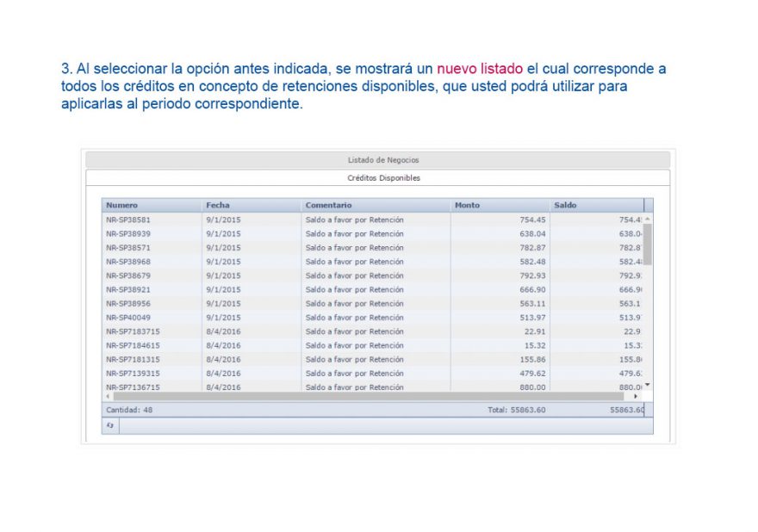Select row NR-SP40049
758x532 pixels.
coord(373,318)
